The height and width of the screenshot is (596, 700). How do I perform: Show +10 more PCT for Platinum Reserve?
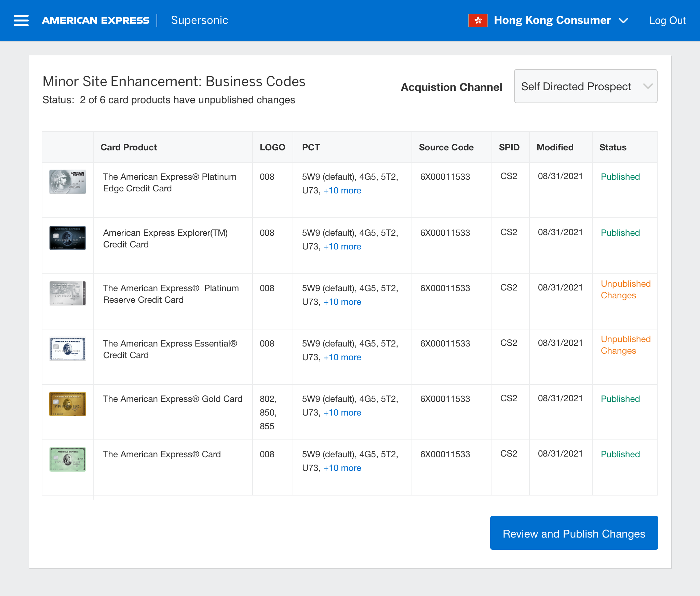[342, 302]
